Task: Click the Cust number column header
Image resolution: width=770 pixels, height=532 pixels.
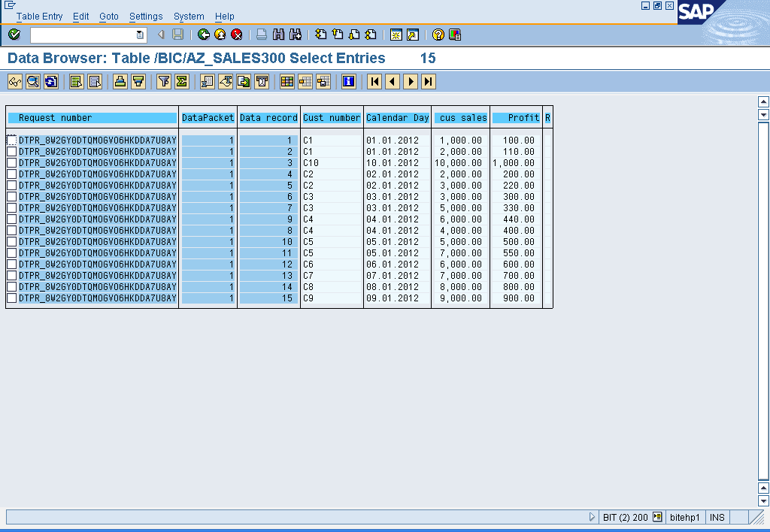Action: (x=332, y=118)
